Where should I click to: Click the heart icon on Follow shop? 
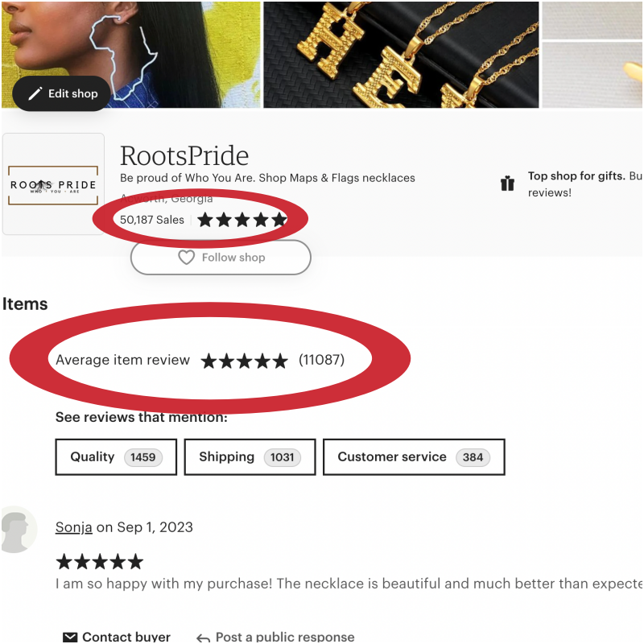coord(186,258)
